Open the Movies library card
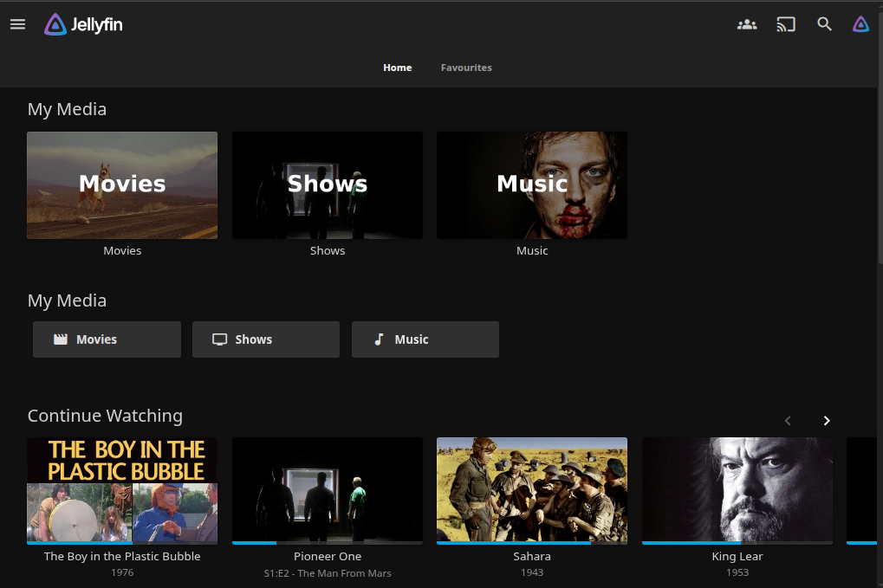Viewport: 883px width, 588px height. click(x=122, y=185)
